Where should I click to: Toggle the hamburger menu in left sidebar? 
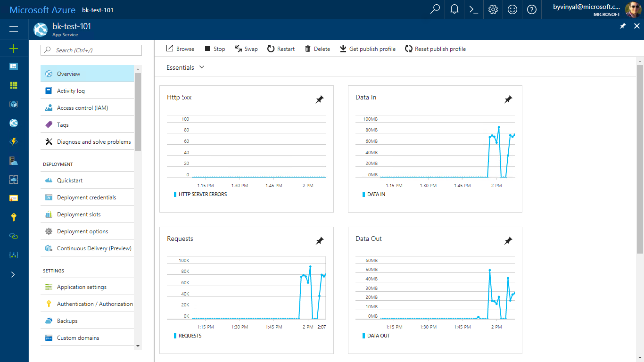[x=14, y=29]
